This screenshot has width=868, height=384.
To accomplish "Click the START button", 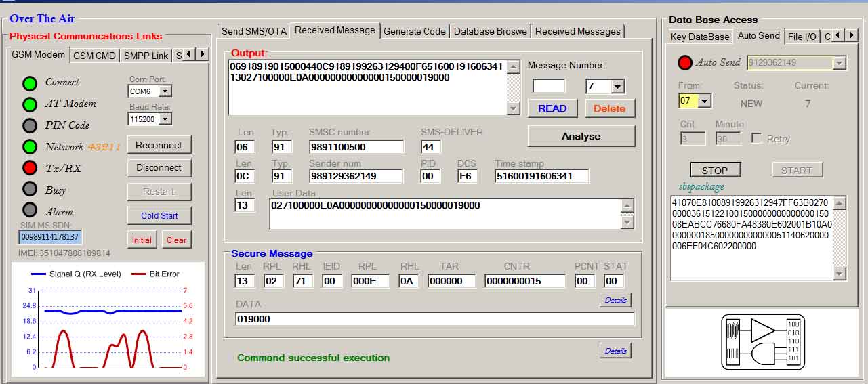I will 796,170.
